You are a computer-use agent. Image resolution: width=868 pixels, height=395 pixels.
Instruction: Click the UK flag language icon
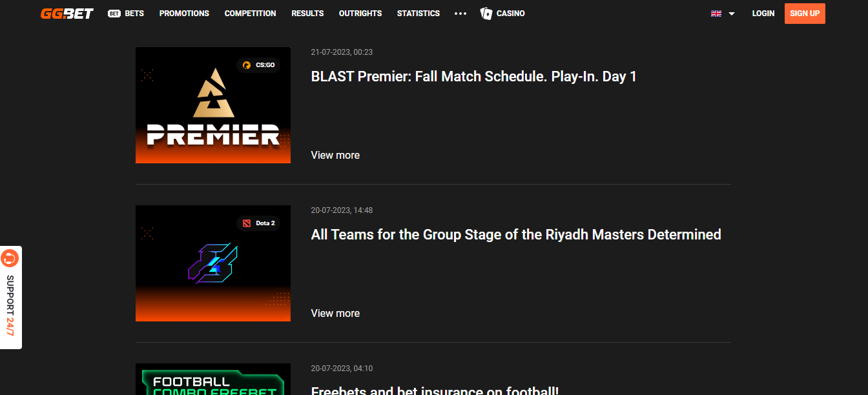coord(716,14)
